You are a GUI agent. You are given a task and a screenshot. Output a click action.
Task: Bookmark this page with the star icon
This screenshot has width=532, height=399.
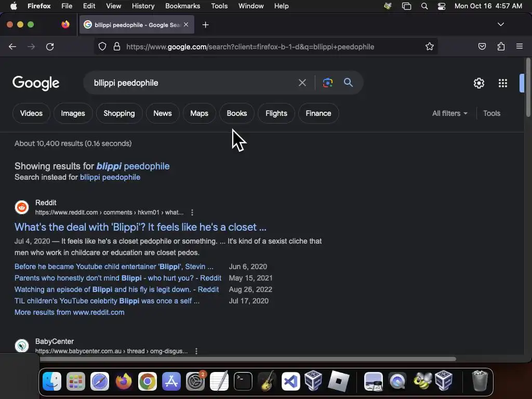tap(430, 46)
